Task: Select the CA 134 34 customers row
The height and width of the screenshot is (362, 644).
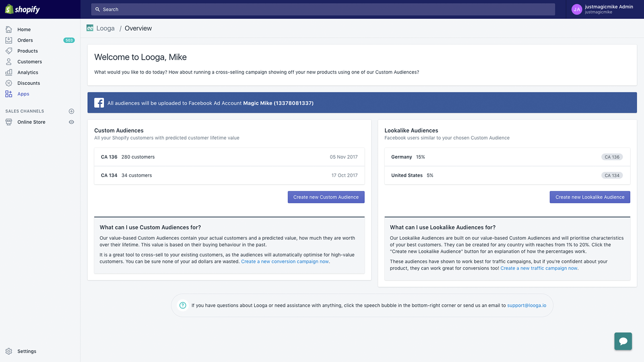Action: click(x=229, y=175)
